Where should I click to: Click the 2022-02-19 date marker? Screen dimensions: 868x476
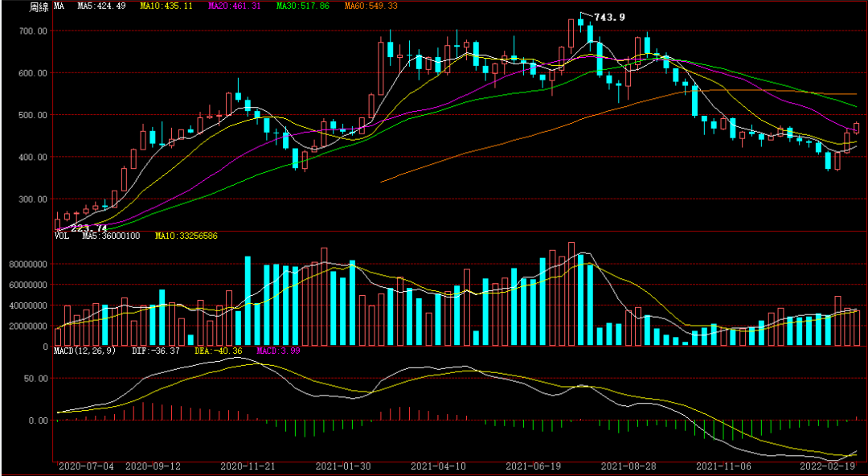click(x=828, y=466)
